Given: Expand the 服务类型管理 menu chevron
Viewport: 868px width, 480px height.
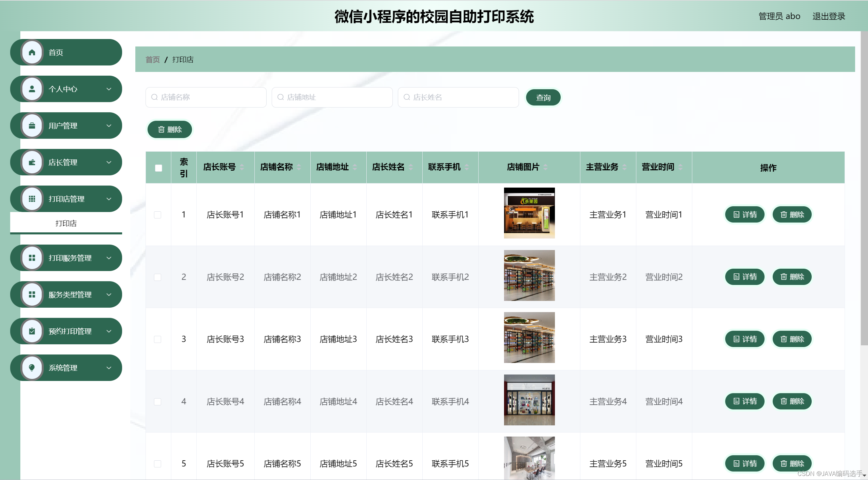Looking at the screenshot, I should click(x=109, y=294).
